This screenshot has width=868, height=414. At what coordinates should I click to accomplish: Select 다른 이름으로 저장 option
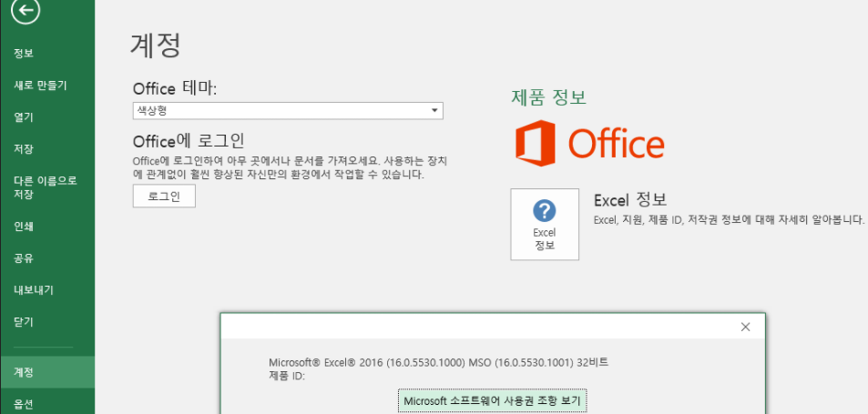click(46, 187)
